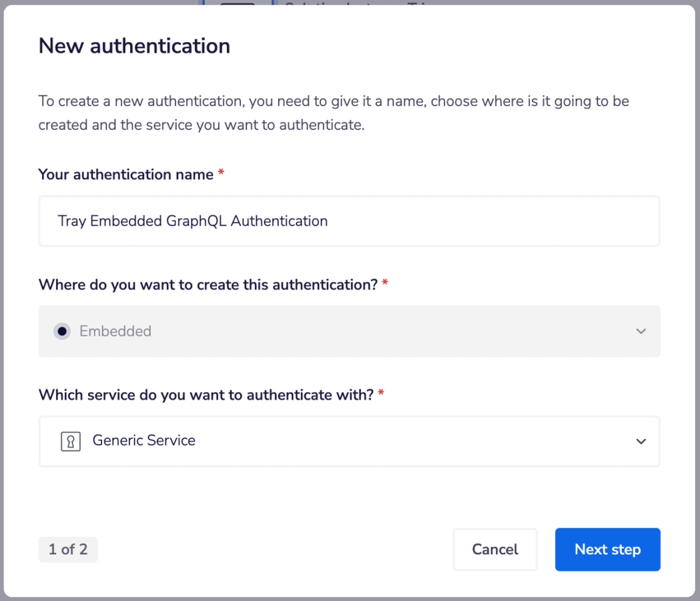Expand the Embedded location dropdown chevron

pos(641,331)
